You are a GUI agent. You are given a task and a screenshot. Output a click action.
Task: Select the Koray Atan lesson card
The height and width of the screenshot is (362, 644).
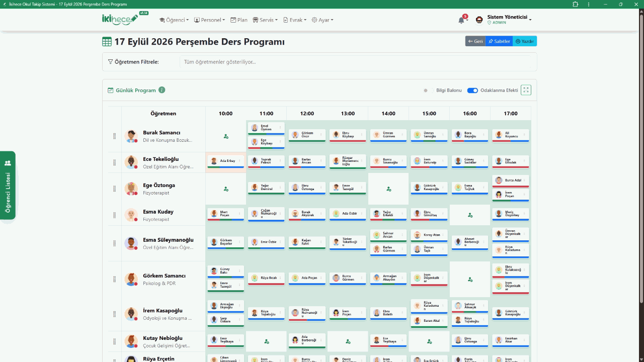tap(429, 235)
